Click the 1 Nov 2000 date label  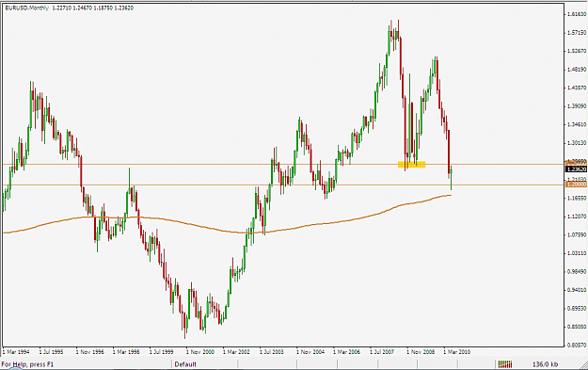point(200,352)
